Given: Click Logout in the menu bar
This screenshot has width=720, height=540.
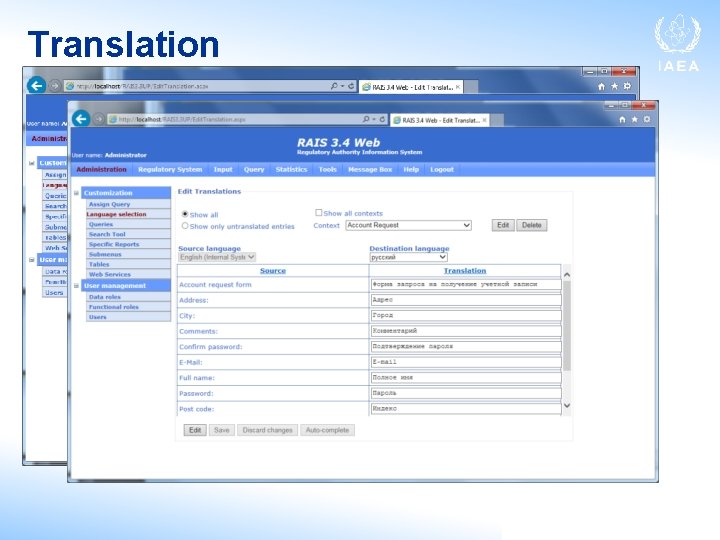Looking at the screenshot, I should (442, 169).
